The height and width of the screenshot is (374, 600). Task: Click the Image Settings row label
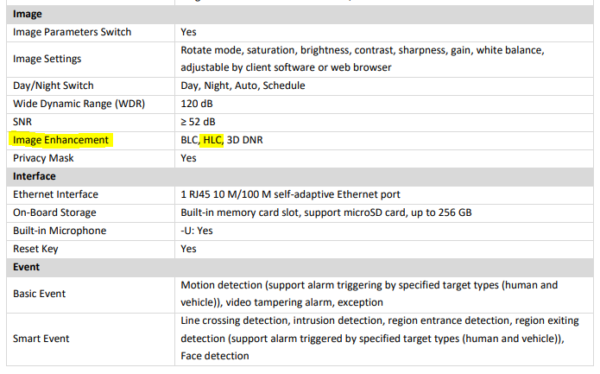pyautogui.click(x=47, y=59)
